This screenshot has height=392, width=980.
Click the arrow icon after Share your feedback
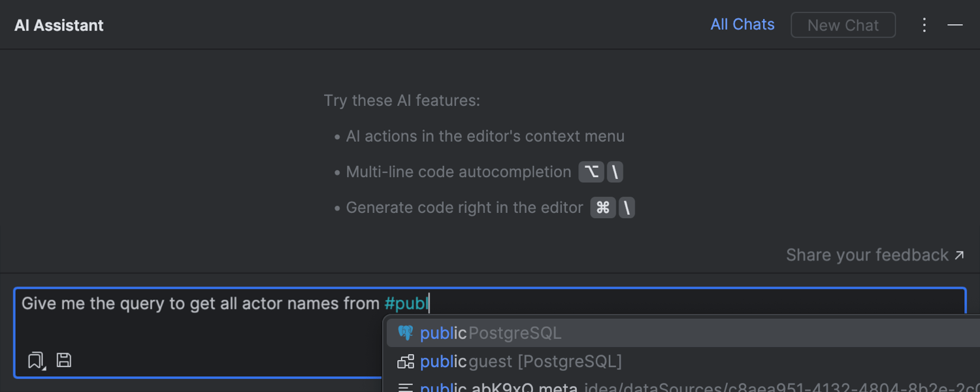pyautogui.click(x=959, y=255)
